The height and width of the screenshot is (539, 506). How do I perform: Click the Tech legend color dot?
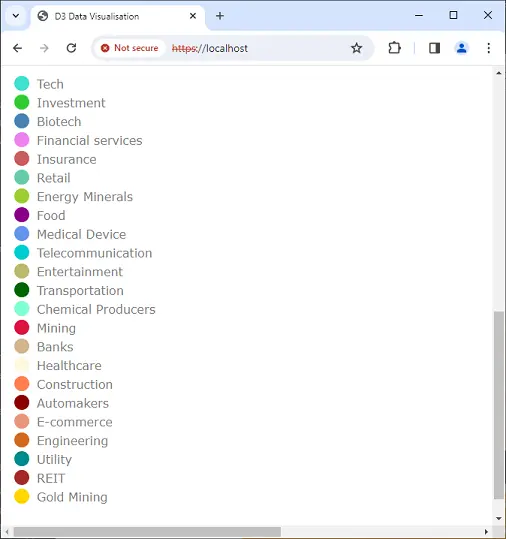coord(22,84)
